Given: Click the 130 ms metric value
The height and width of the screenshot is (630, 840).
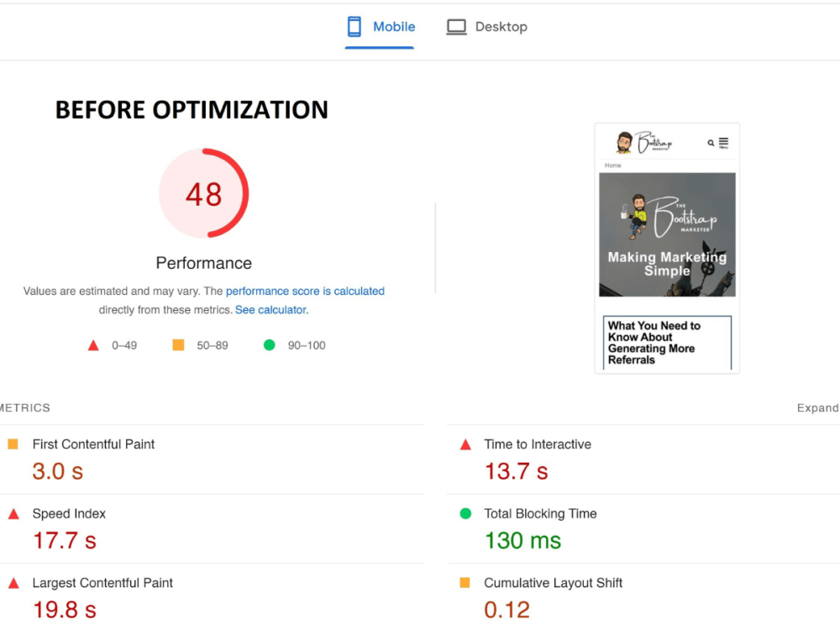Looking at the screenshot, I should [x=522, y=540].
